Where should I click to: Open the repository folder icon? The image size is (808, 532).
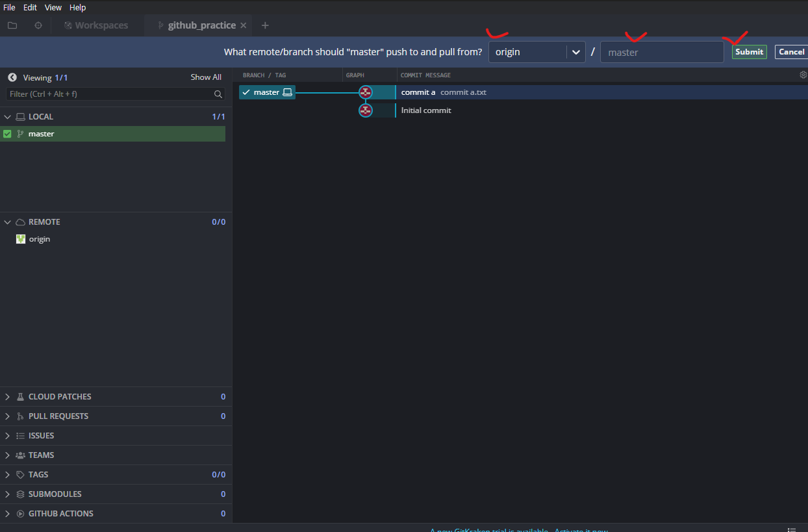pos(12,25)
